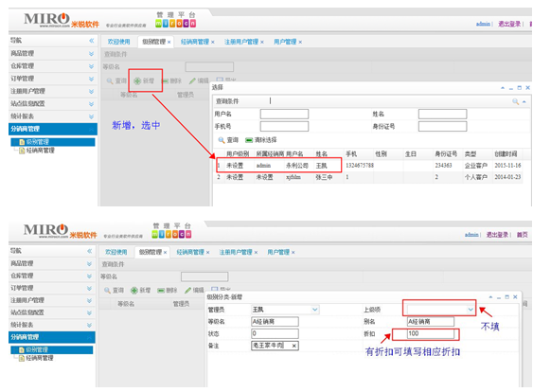This screenshot has width=533, height=392.
Task: Select the row with user 永利公司 王凯
Action: pos(370,166)
